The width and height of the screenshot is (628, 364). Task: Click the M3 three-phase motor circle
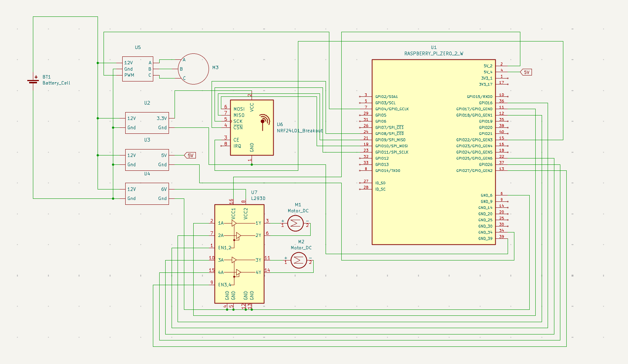(193, 69)
